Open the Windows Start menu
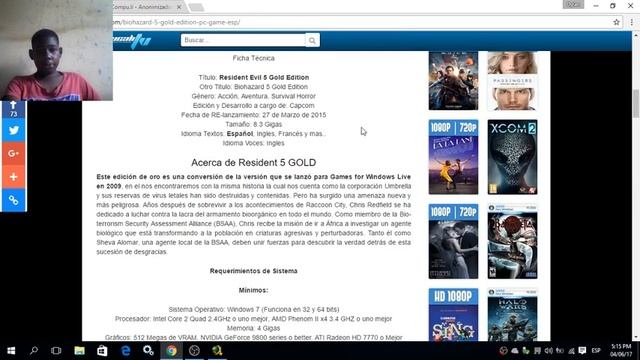 (11, 351)
